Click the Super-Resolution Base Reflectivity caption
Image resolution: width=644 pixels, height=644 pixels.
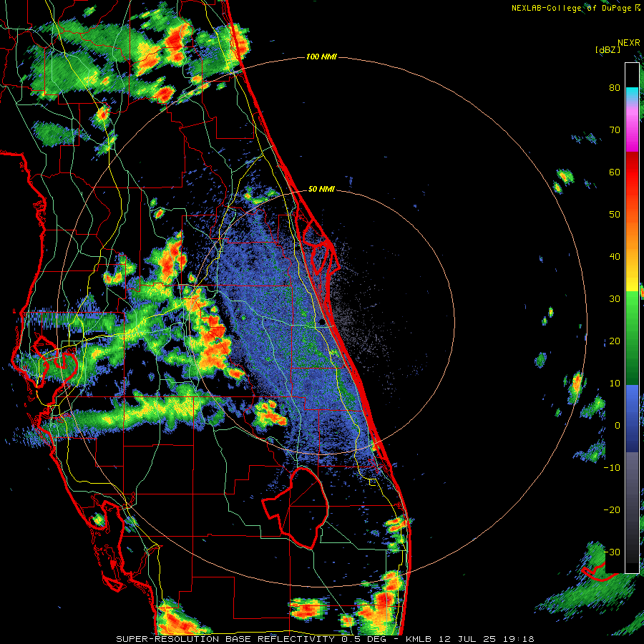(x=326, y=639)
